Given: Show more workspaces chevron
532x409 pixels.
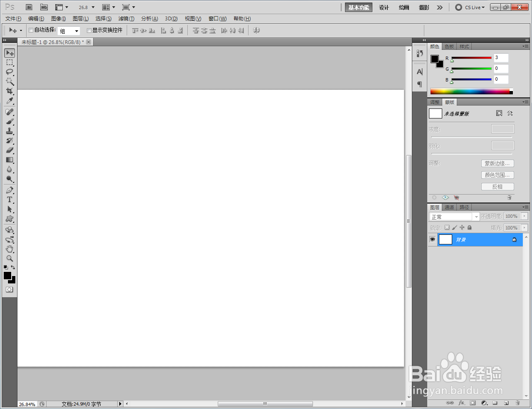Looking at the screenshot, I should click(440, 7).
